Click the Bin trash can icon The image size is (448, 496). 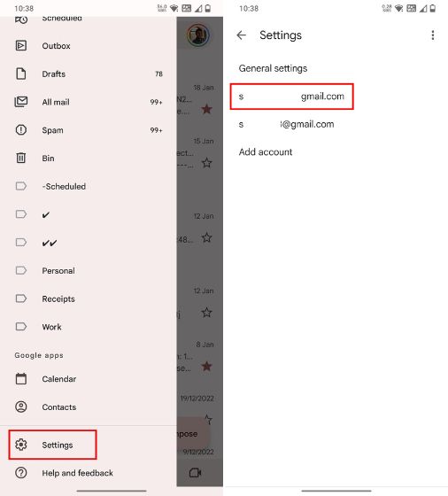21,158
